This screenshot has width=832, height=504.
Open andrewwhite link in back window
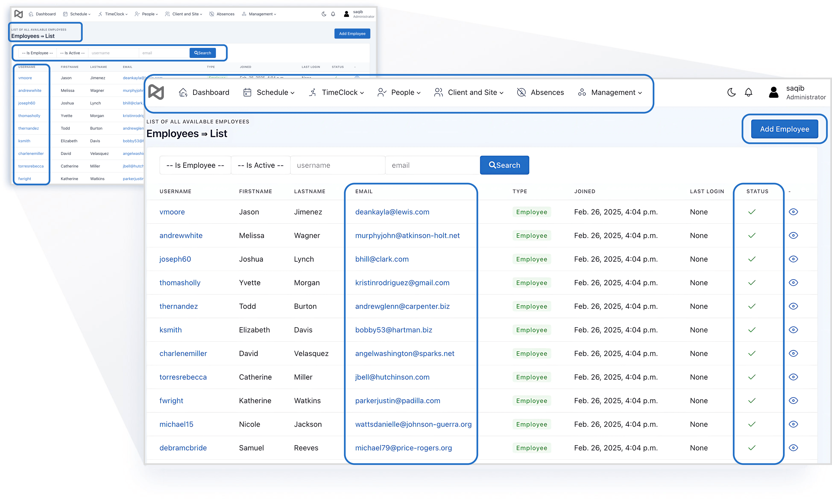pyautogui.click(x=30, y=90)
